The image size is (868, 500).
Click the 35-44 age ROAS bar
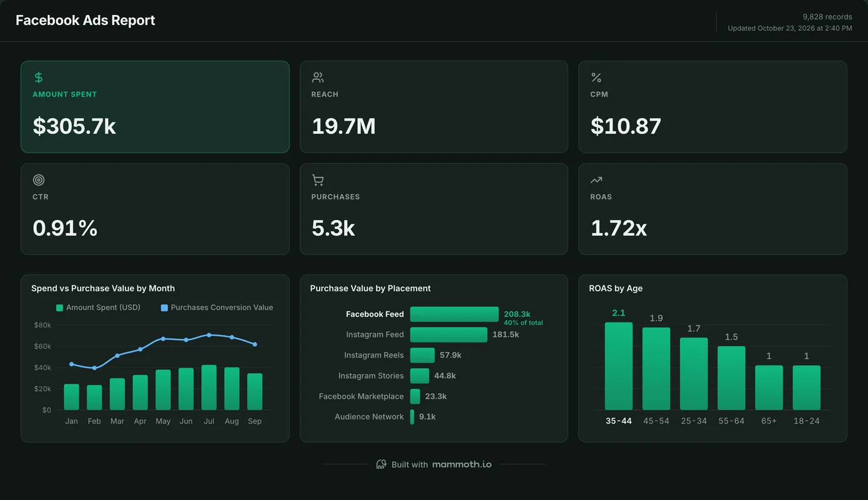[x=619, y=366]
